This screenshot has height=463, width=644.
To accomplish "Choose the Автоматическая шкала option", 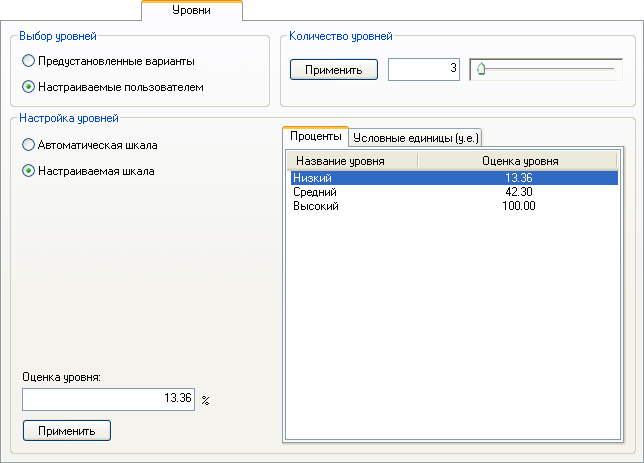I will pyautogui.click(x=90, y=145).
